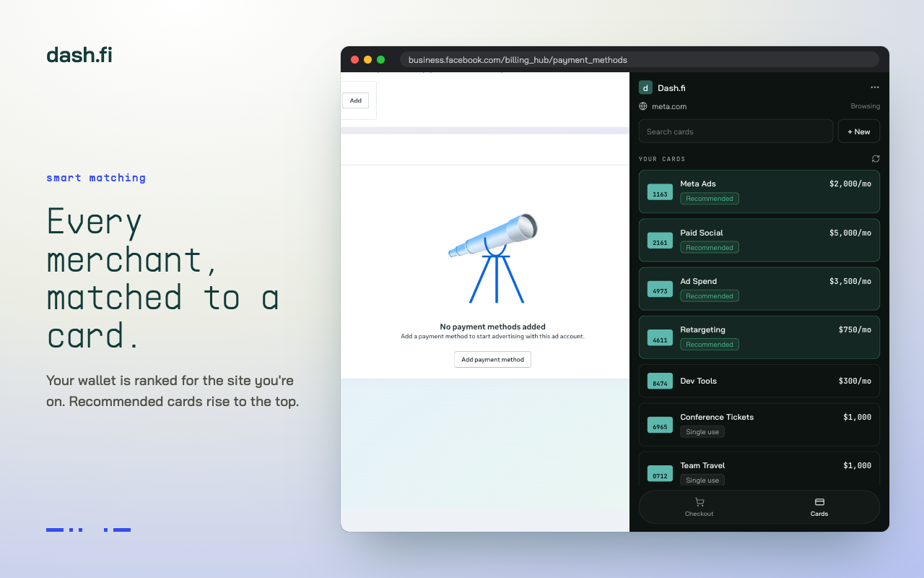Viewport: 924px width, 578px height.
Task: Switch to the Cards tab
Action: pyautogui.click(x=819, y=507)
